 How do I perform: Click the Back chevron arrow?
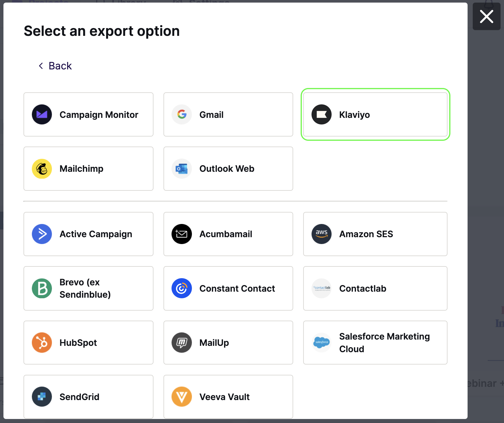[41, 66]
